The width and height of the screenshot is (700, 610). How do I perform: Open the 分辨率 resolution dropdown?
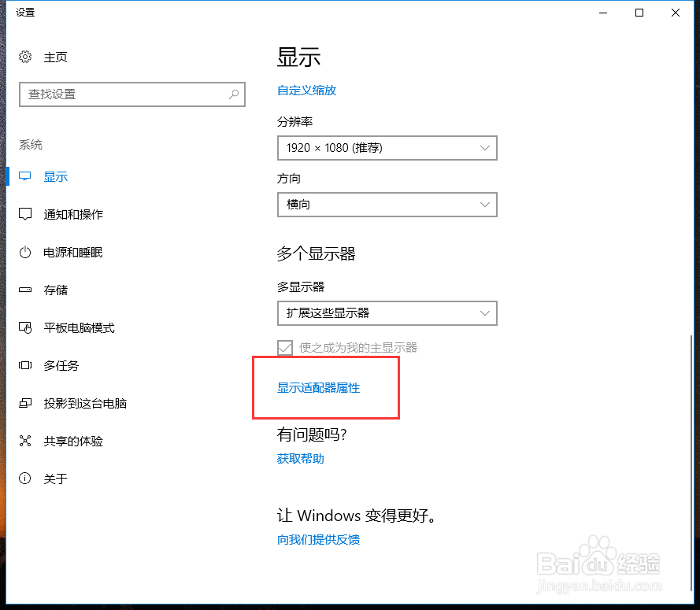tap(387, 147)
